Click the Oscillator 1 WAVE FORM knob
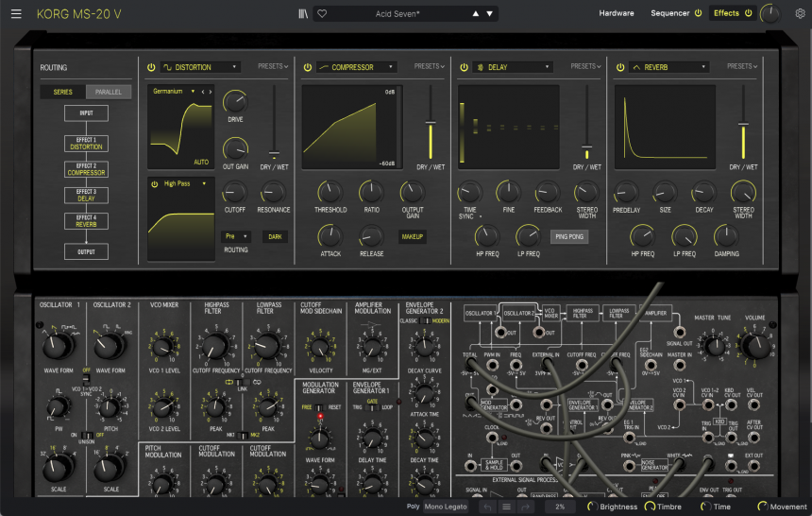This screenshot has width=812, height=516. point(56,346)
